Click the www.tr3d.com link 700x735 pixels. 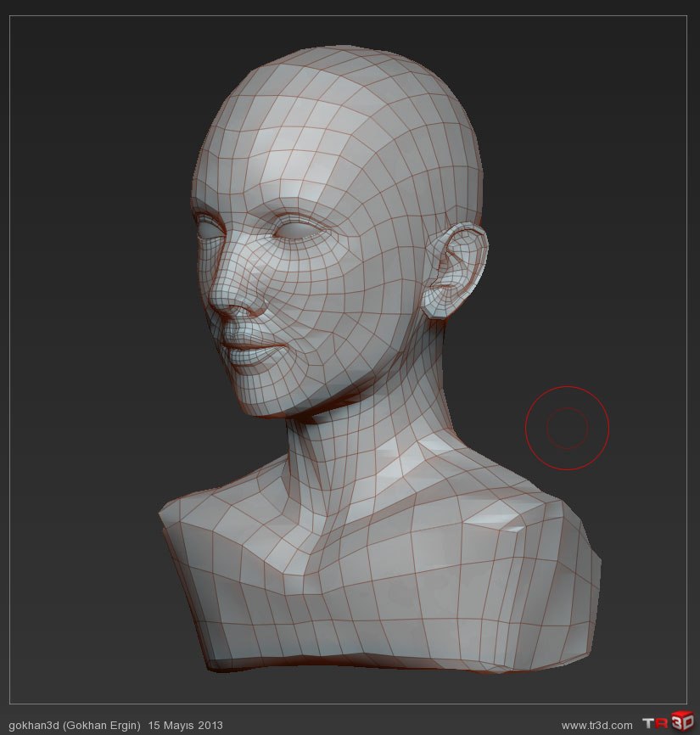(x=596, y=725)
